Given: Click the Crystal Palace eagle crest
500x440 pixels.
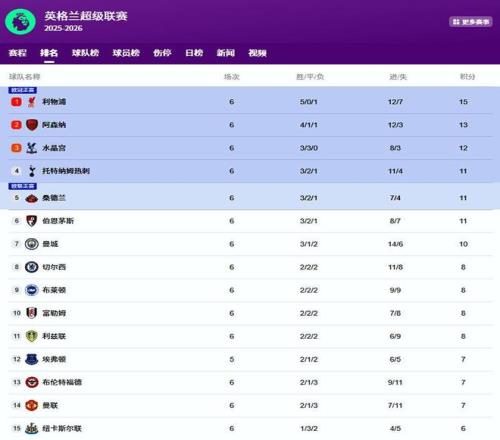Looking at the screenshot, I should coord(32,148).
